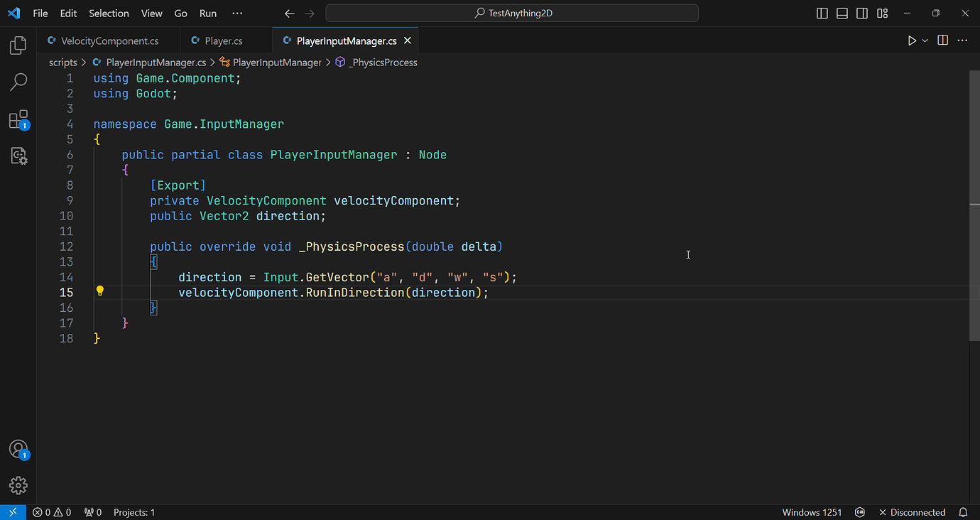Image resolution: width=980 pixels, height=520 pixels.
Task: Click the [Export] attribute on line 8
Action: pyautogui.click(x=178, y=185)
